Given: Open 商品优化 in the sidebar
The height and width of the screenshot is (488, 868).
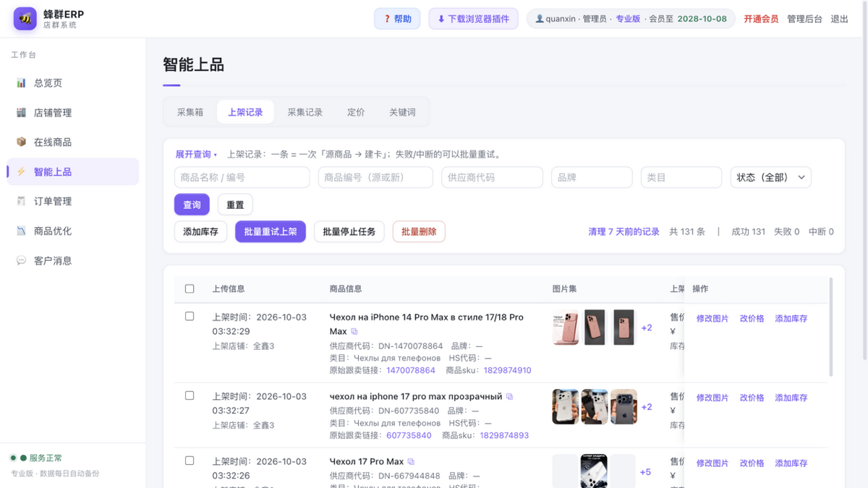Looking at the screenshot, I should (x=72, y=231).
